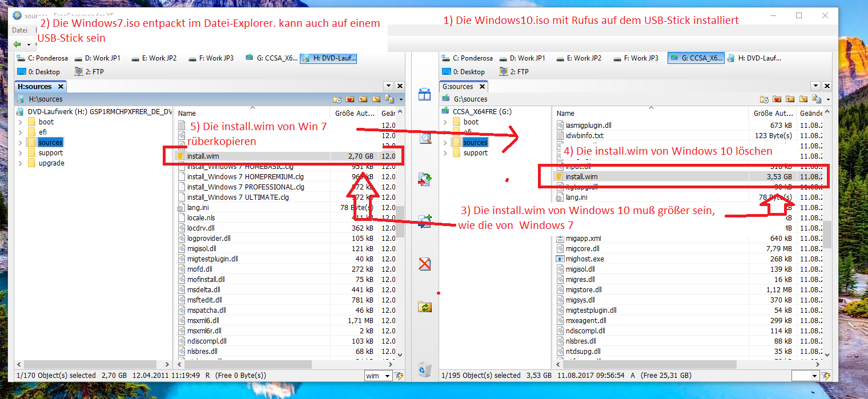Click the synchronize folders icon in middle bar
Image resolution: width=868 pixels, height=399 pixels.
pos(425,307)
